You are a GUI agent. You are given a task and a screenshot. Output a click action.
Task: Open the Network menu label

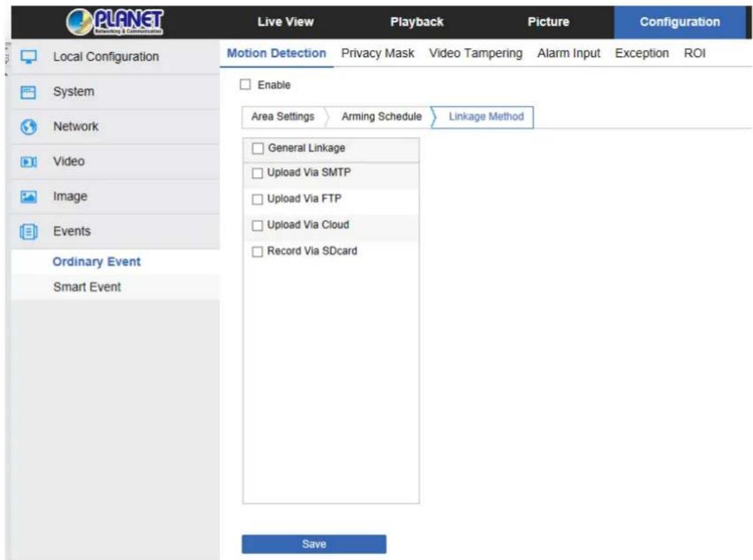(x=76, y=127)
